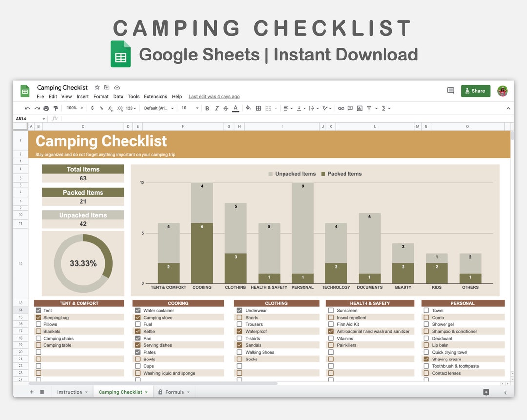Image resolution: width=527 pixels, height=420 pixels.
Task: Open the font size dropdown
Action: point(190,108)
